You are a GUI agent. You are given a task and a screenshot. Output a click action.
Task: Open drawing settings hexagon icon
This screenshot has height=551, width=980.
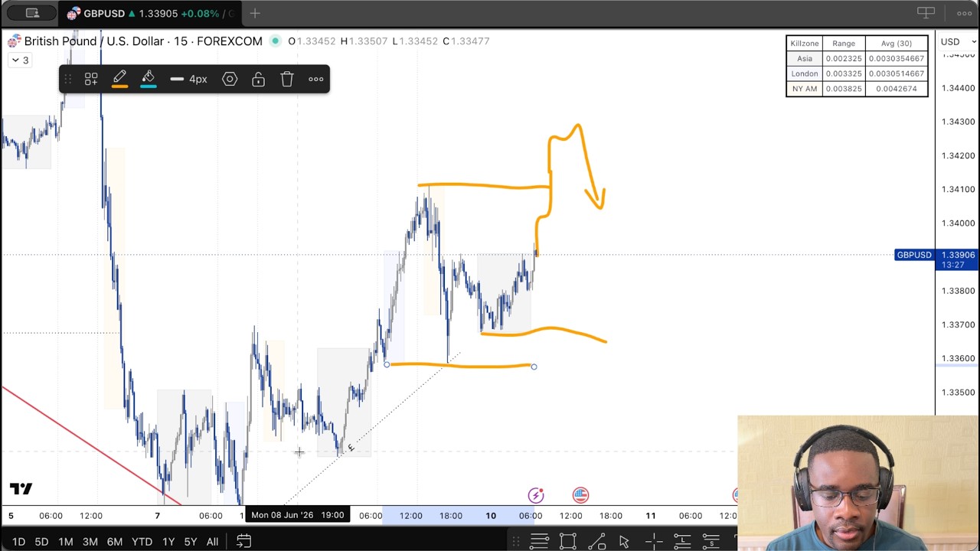[x=230, y=79]
